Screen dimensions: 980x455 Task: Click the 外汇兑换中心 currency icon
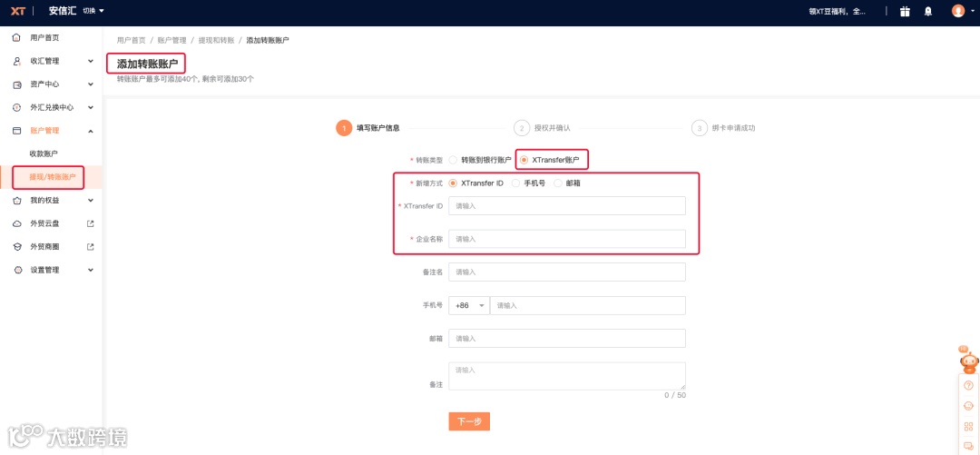[x=17, y=107]
